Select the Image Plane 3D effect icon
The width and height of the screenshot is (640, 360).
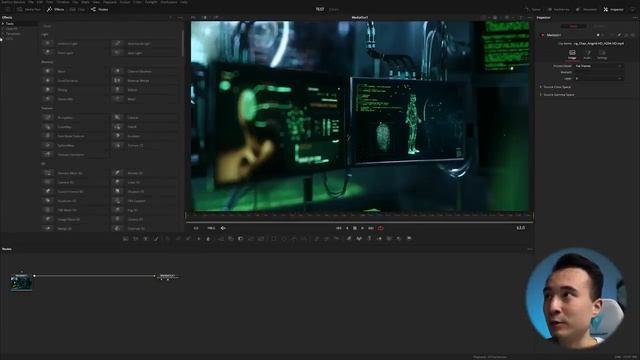48,219
